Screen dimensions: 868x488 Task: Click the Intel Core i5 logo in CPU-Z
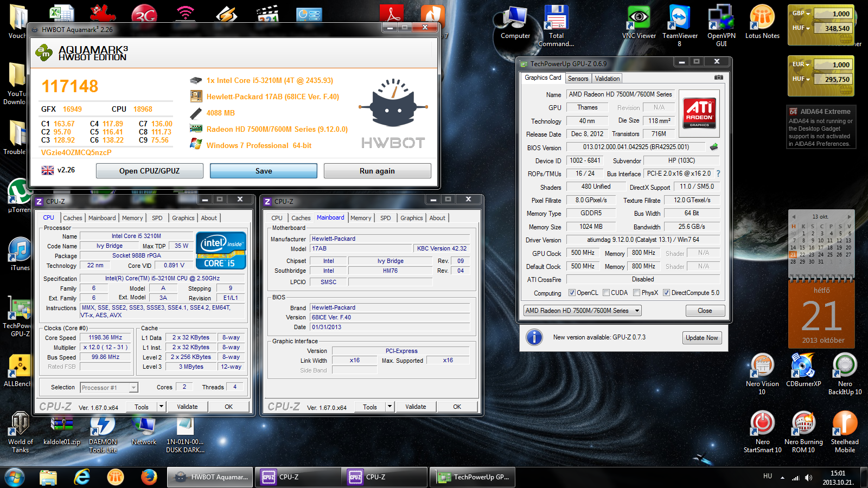click(x=221, y=250)
